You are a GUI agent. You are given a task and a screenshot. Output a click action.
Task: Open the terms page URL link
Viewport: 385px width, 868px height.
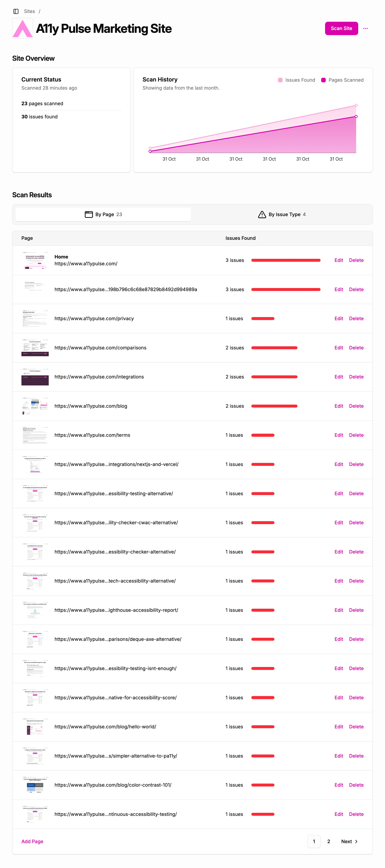pos(92,435)
